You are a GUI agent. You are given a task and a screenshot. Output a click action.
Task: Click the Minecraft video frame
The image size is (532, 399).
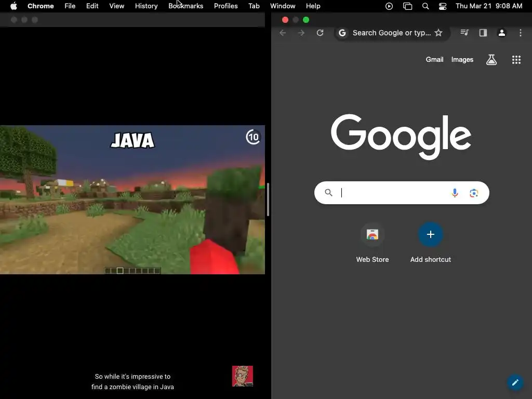[x=132, y=199]
